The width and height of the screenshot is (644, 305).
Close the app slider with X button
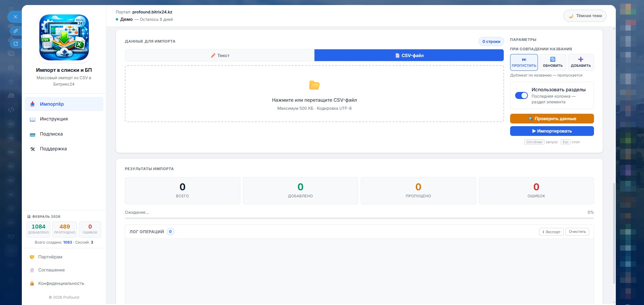(15, 16)
